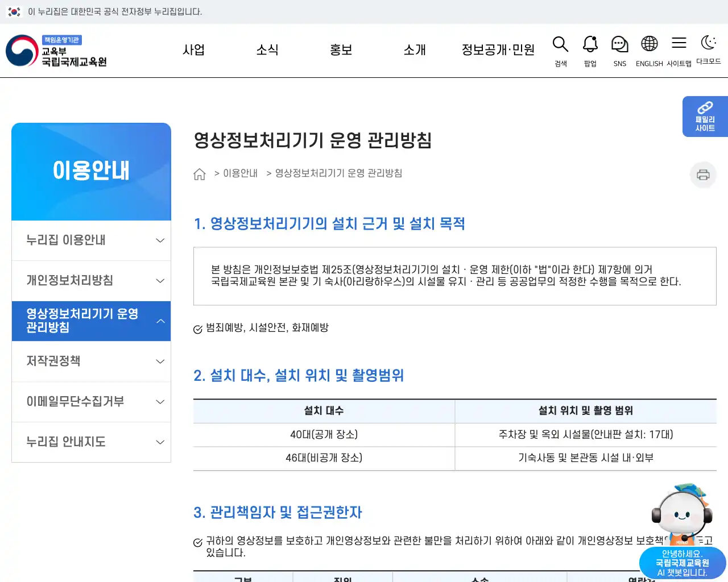Expand 저작권정책 sidebar chevron
The image size is (728, 582).
coord(160,361)
